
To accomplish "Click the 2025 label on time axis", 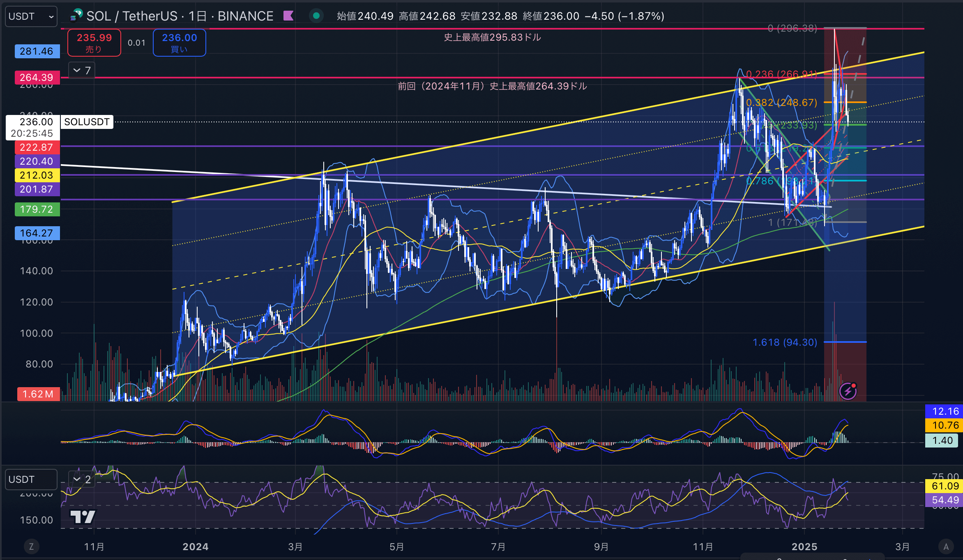I will (804, 547).
